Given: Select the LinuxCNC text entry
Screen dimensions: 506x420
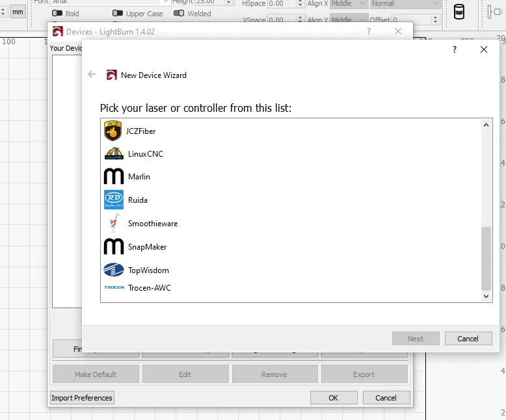Looking at the screenshot, I should point(146,154).
